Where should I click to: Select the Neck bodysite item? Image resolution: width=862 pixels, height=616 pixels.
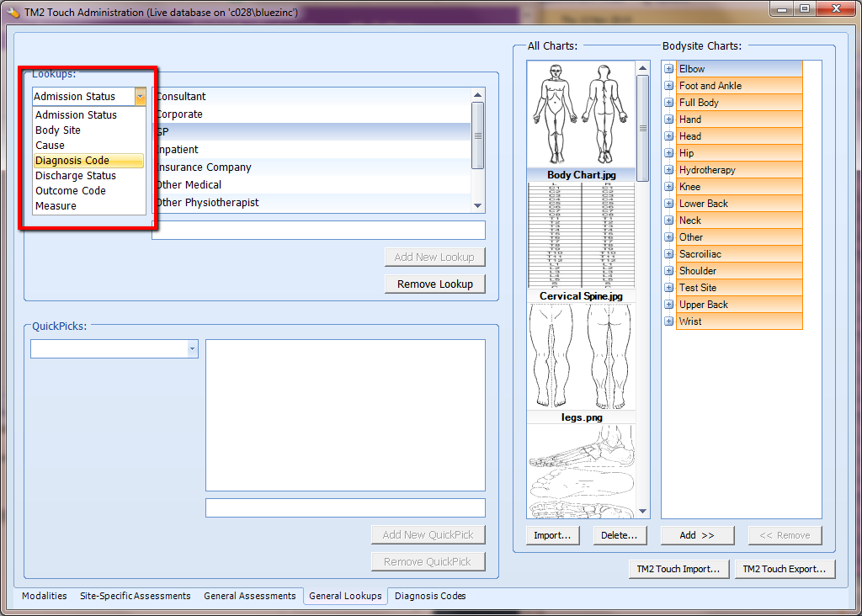pos(739,220)
